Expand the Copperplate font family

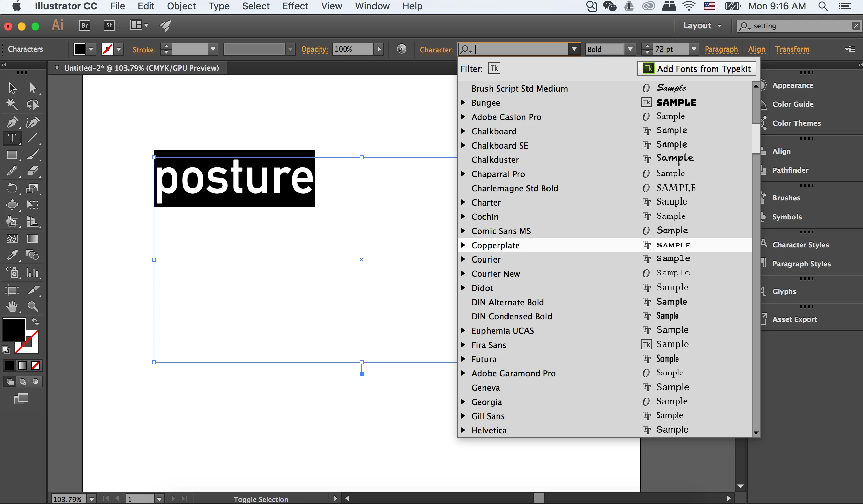[x=463, y=245]
